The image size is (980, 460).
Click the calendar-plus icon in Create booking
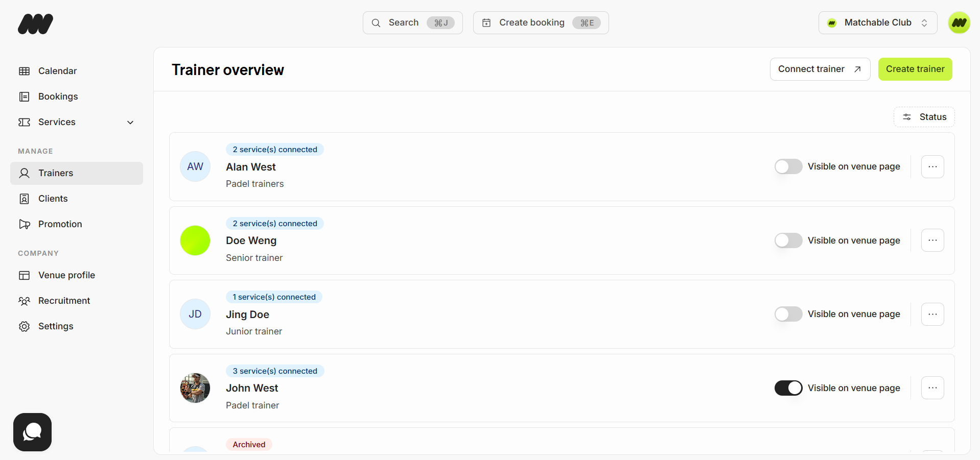(486, 23)
